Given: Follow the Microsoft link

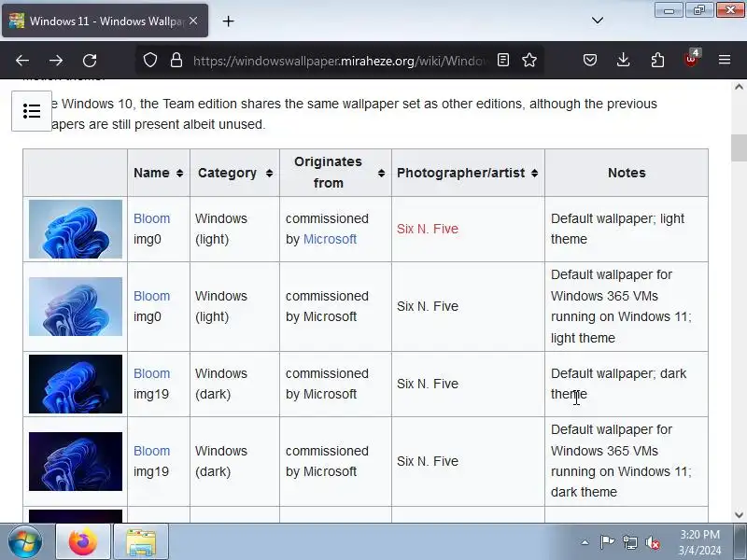Looking at the screenshot, I should click(330, 239).
